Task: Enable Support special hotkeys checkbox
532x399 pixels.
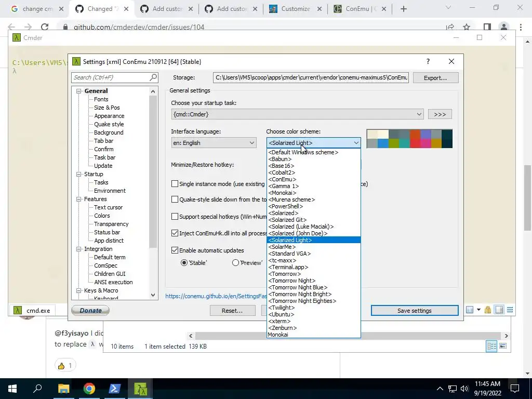Action: pos(175,216)
